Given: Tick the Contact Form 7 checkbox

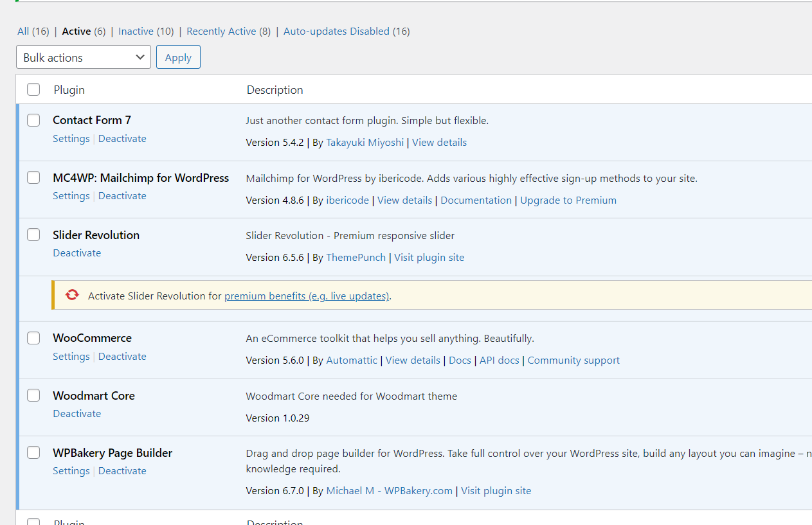Looking at the screenshot, I should coord(33,120).
